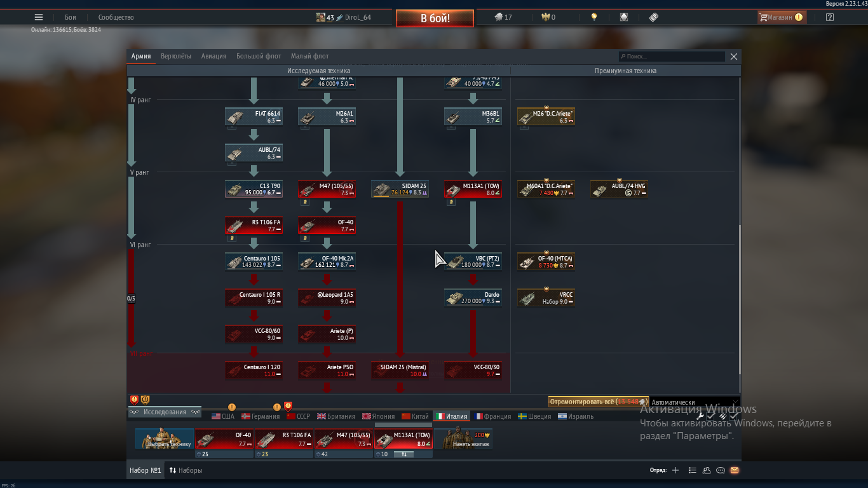Image resolution: width=868 pixels, height=488 pixels.
Task: Open the hamburger main menu
Action: pyautogui.click(x=39, y=17)
